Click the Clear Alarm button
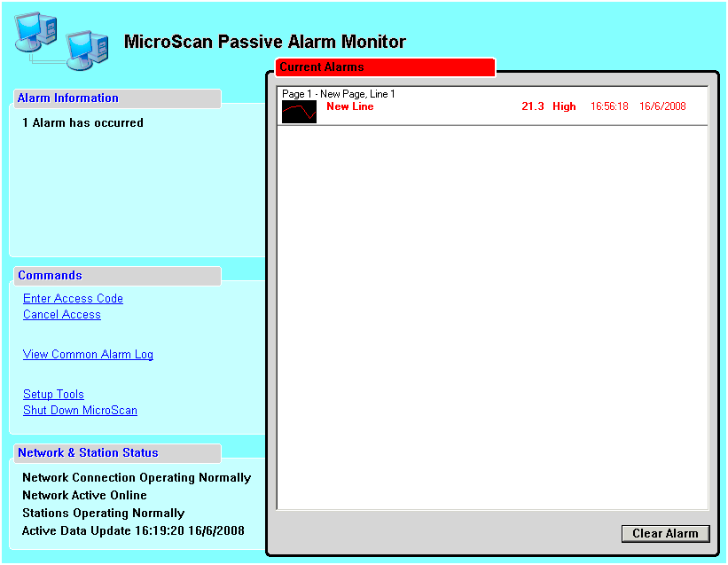 pyautogui.click(x=665, y=533)
